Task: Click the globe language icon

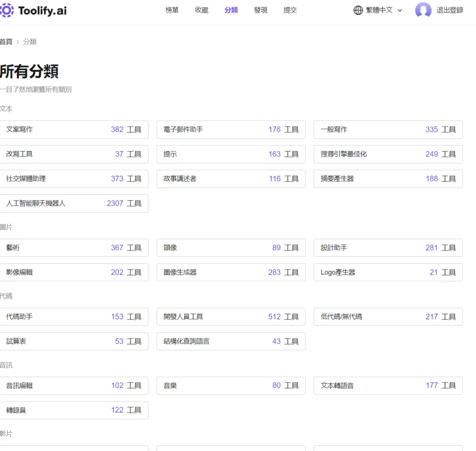Action: click(358, 10)
